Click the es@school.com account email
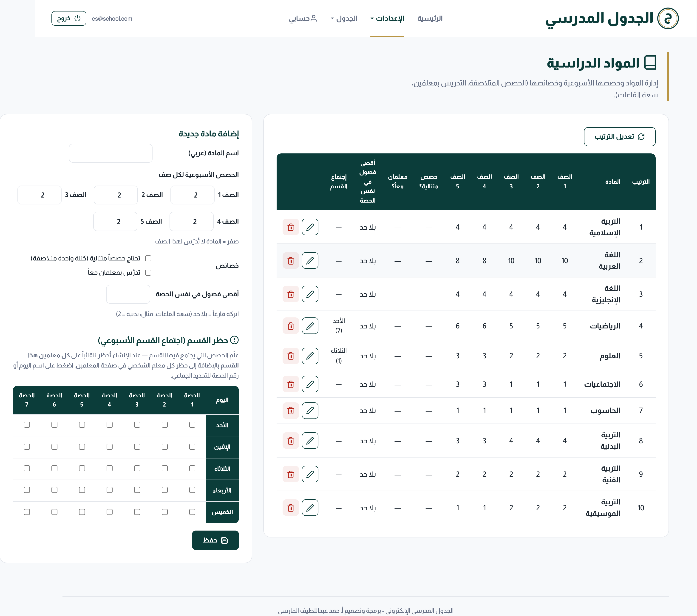Screen dimensions: 697x616 (x=112, y=19)
